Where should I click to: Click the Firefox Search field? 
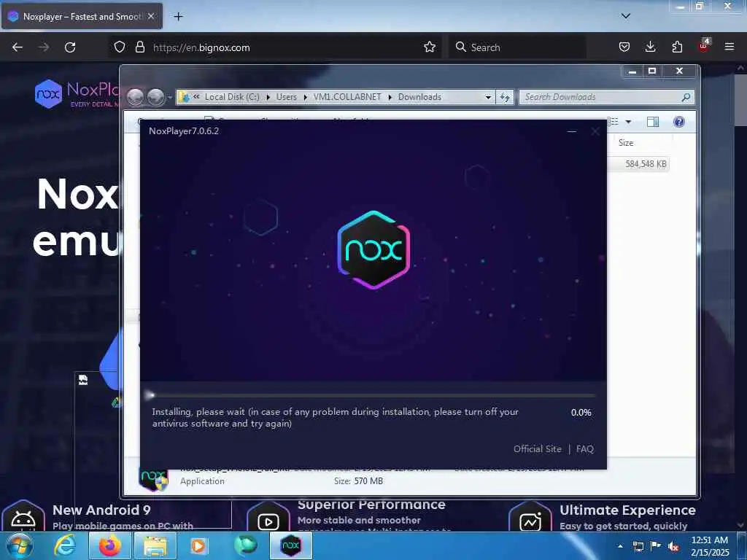click(x=517, y=47)
